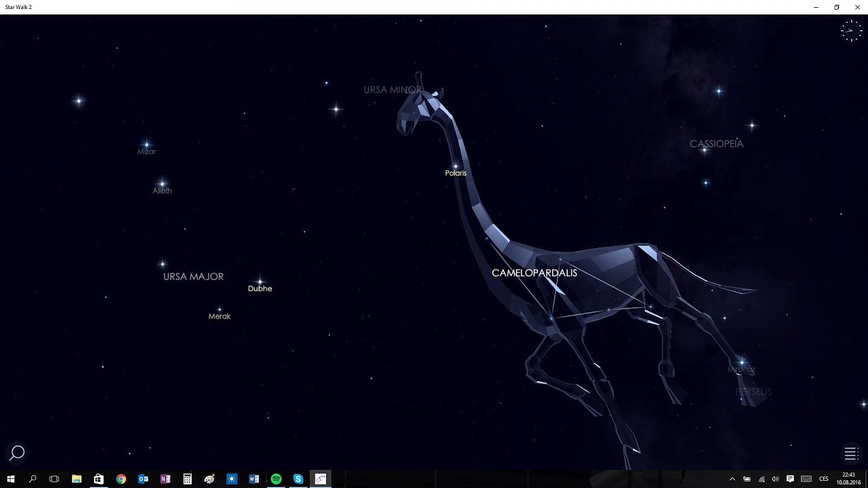Open the Time Machine clock icon
Image resolution: width=868 pixels, height=488 pixels.
tap(851, 30)
